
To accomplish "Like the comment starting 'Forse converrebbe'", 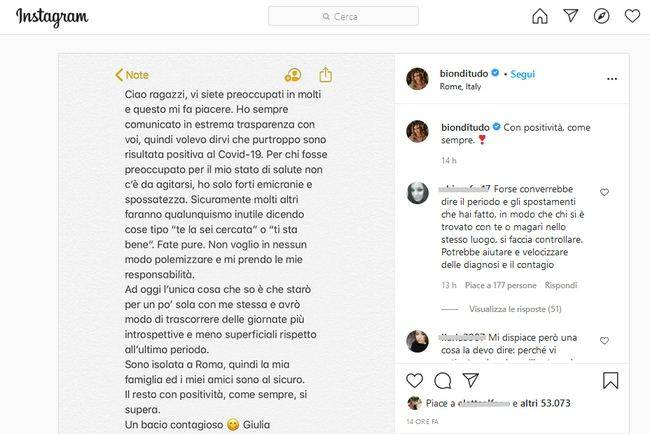I will (604, 192).
